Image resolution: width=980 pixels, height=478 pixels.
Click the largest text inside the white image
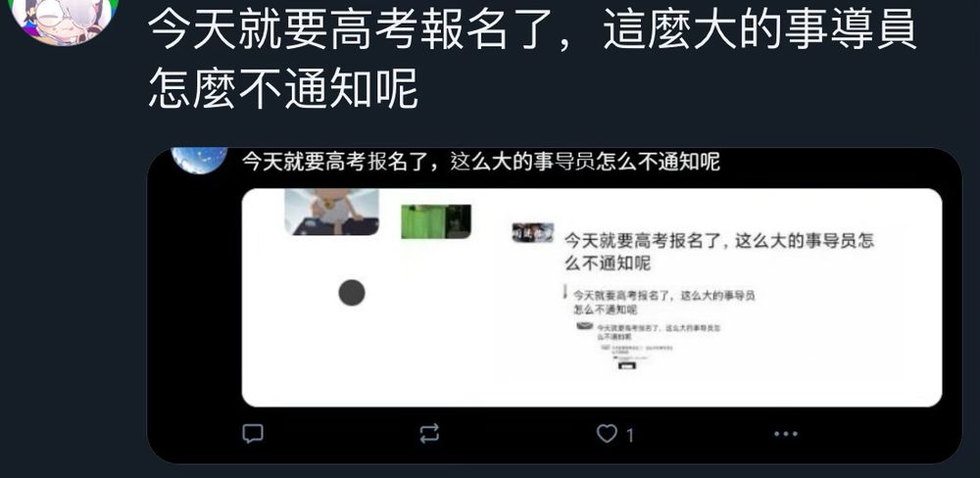(x=718, y=251)
